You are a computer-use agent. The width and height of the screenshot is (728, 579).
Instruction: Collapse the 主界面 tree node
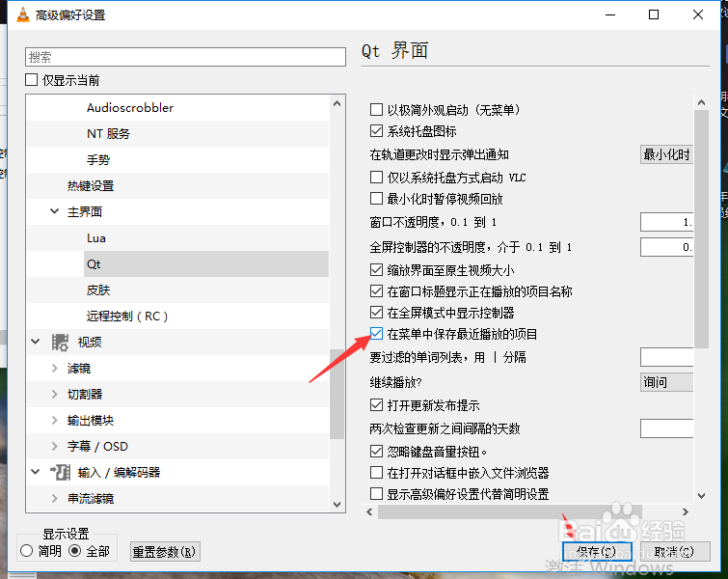point(54,211)
